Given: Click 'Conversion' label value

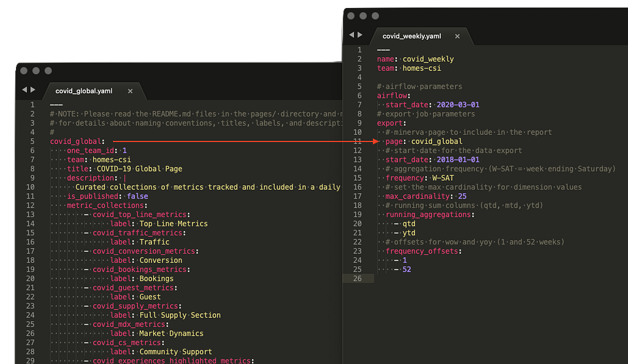Looking at the screenshot, I should point(161,260).
